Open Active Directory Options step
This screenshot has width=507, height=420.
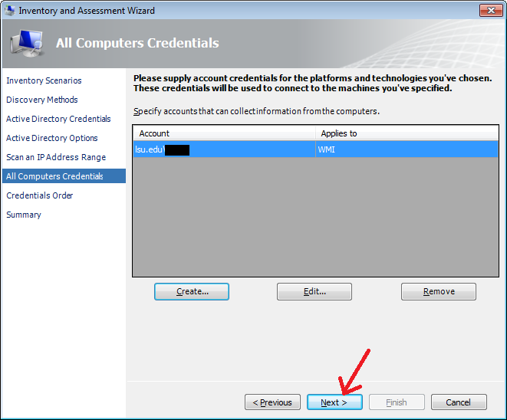coord(52,138)
